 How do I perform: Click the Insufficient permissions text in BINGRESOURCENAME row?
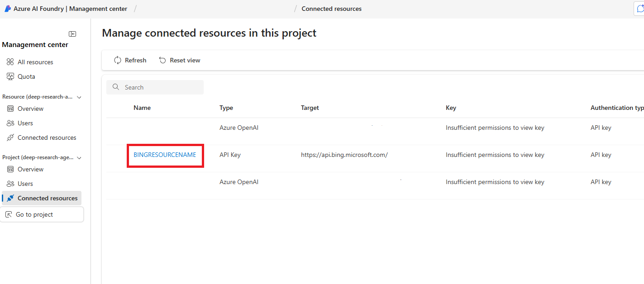495,155
